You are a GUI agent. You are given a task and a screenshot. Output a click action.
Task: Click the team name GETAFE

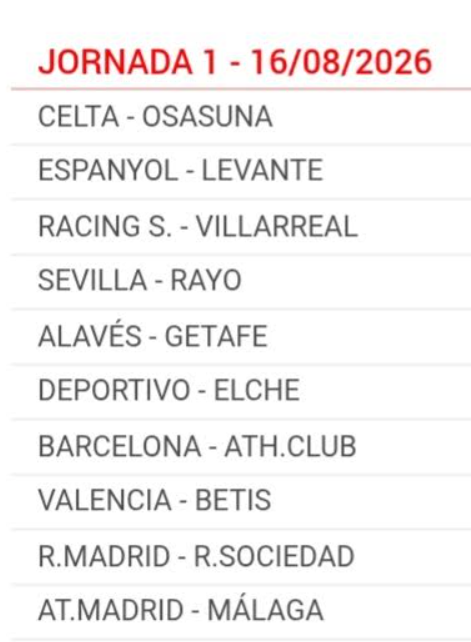(x=216, y=336)
